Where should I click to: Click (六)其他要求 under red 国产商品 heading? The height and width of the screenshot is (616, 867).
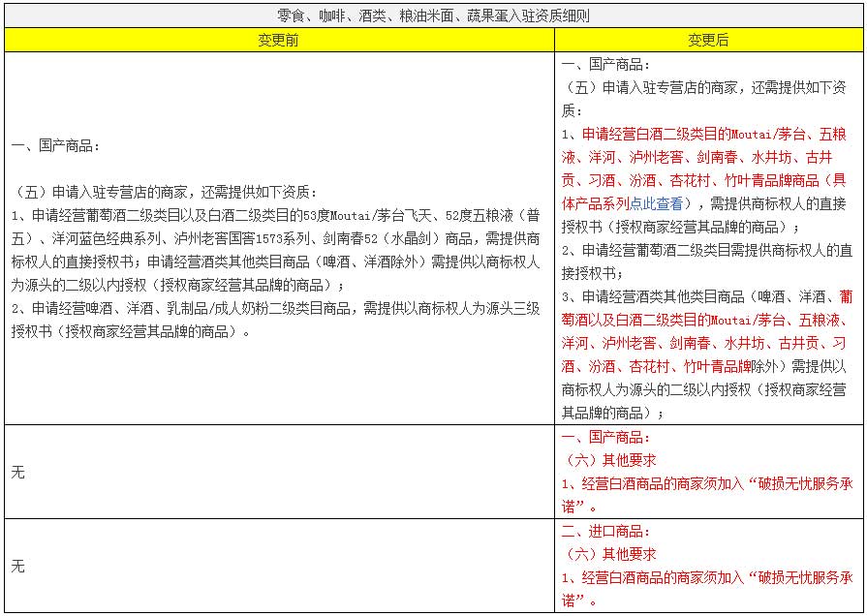609,460
